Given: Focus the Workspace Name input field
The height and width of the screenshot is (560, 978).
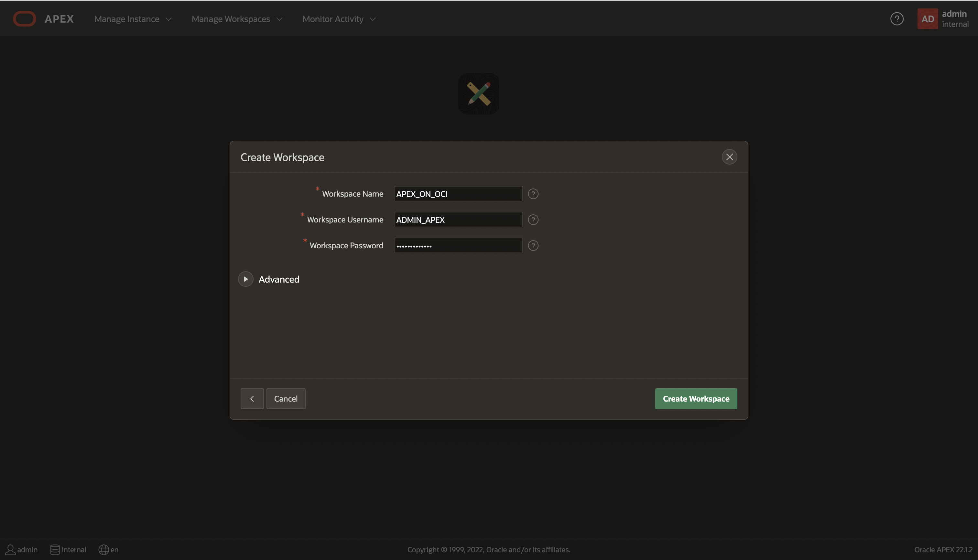Looking at the screenshot, I should click(x=458, y=194).
